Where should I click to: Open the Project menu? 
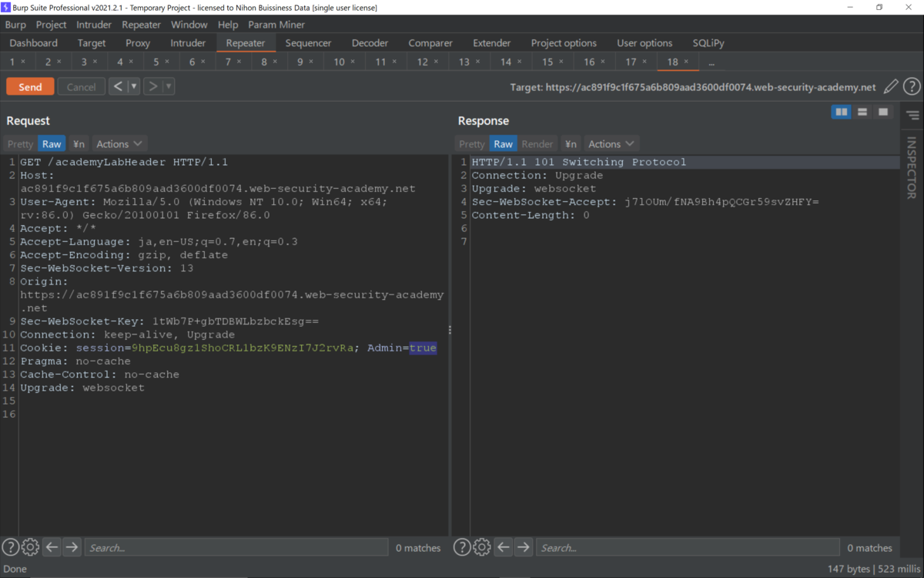[x=52, y=25]
